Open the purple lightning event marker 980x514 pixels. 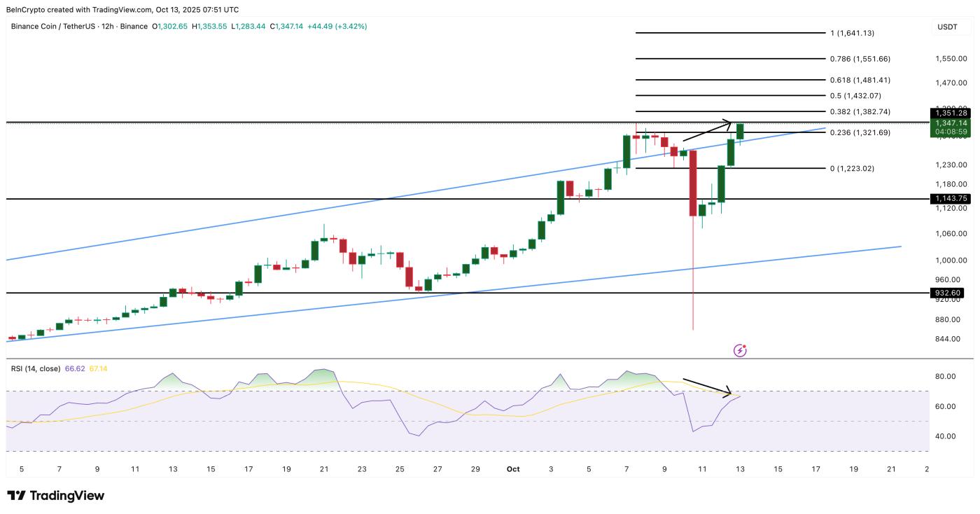tap(740, 350)
